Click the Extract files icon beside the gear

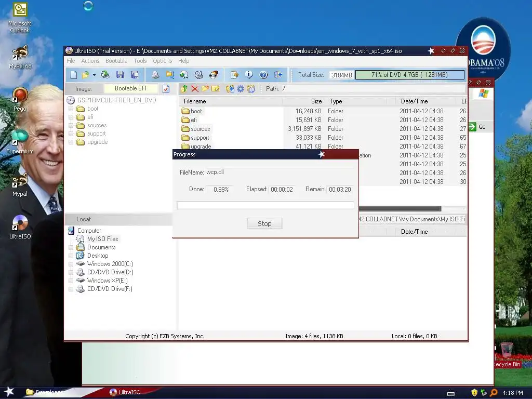pyautogui.click(x=230, y=88)
